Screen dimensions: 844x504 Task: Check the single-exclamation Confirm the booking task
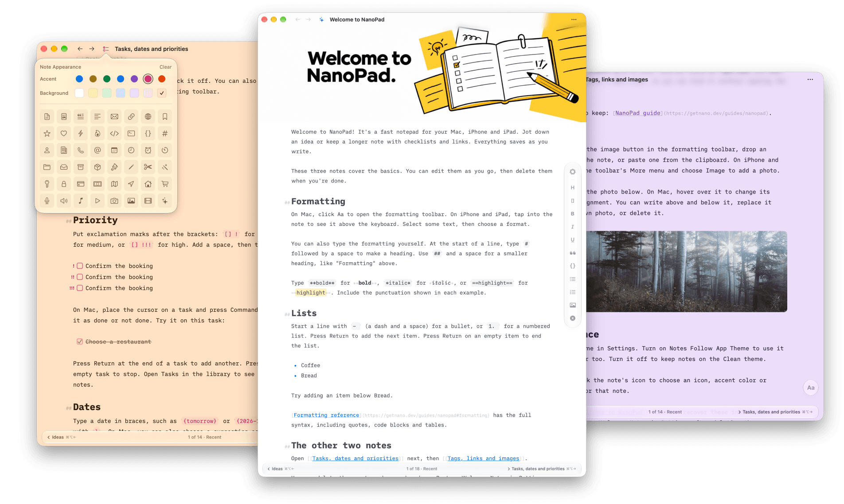(x=80, y=266)
